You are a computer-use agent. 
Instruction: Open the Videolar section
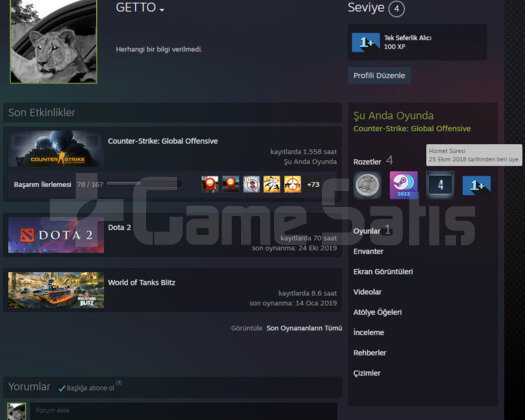tap(367, 292)
